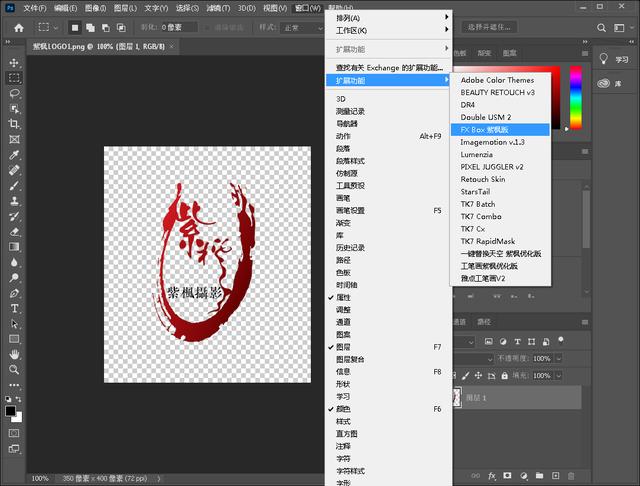Open the 滤镜(T) menu
Image resolution: width=640 pixels, height=486 pixels.
pyautogui.click(x=218, y=8)
